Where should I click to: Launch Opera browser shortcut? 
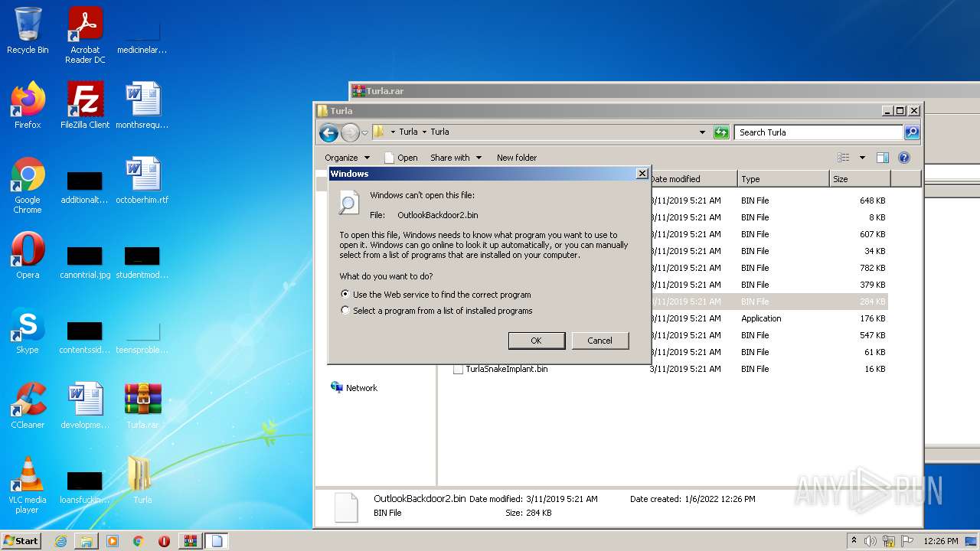pyautogui.click(x=28, y=256)
